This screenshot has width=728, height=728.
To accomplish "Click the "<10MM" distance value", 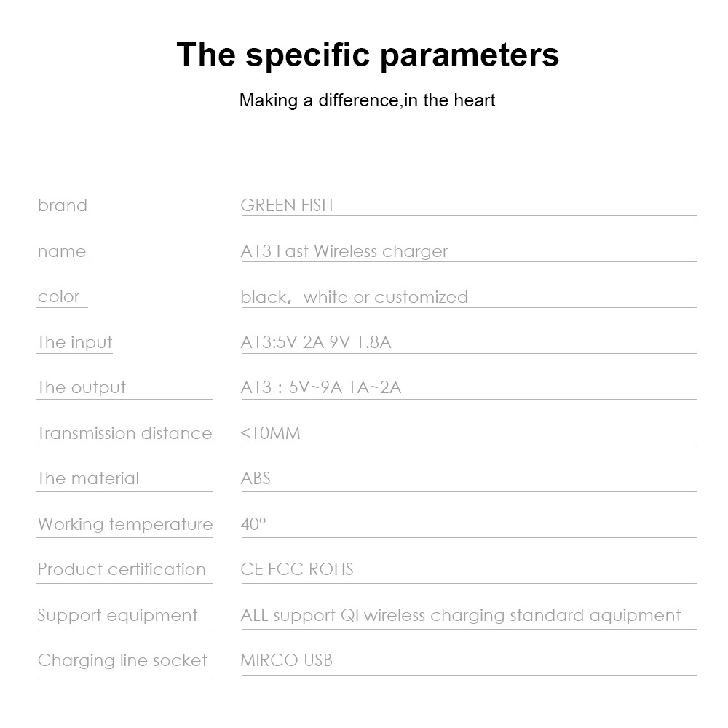I will (270, 433).
